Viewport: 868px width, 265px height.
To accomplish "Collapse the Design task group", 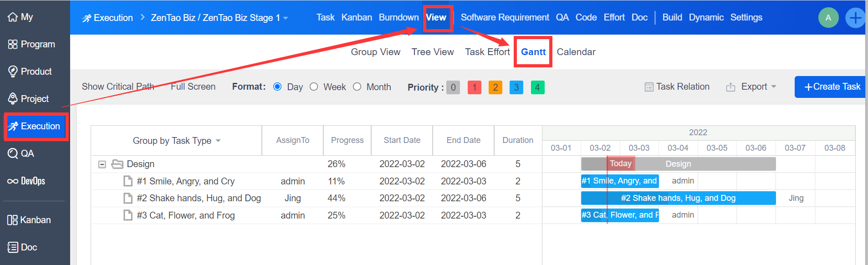I will click(102, 164).
